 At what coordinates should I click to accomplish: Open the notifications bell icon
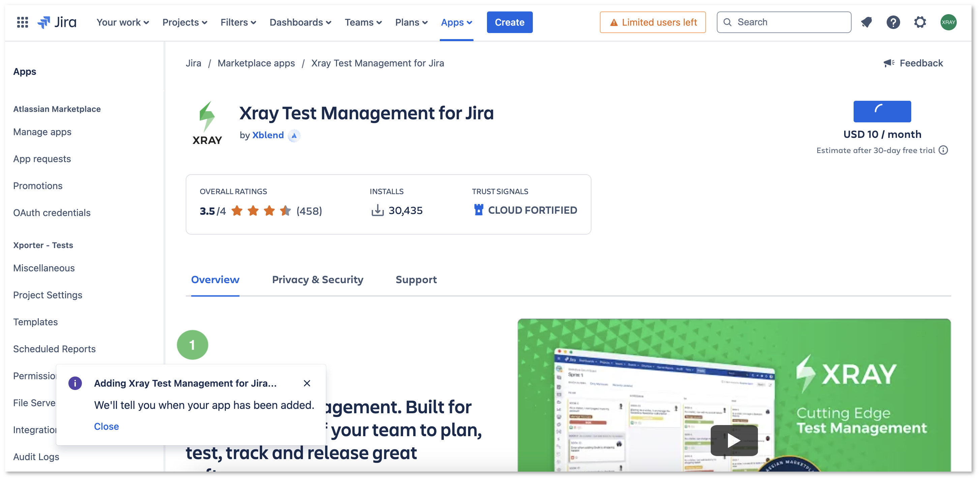[867, 22]
